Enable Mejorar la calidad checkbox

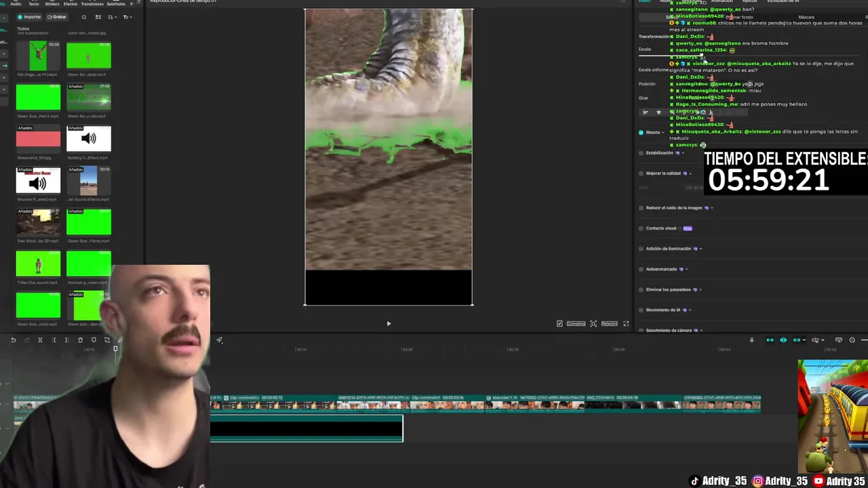(641, 174)
